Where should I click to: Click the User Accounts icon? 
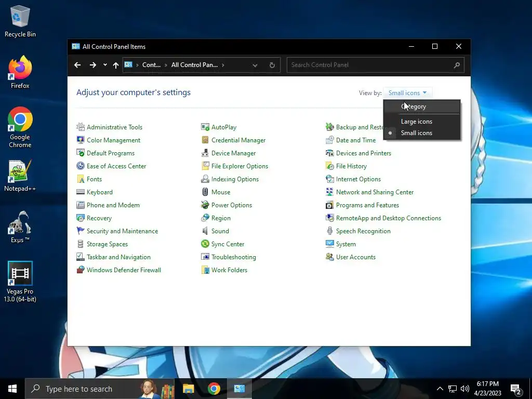(329, 257)
